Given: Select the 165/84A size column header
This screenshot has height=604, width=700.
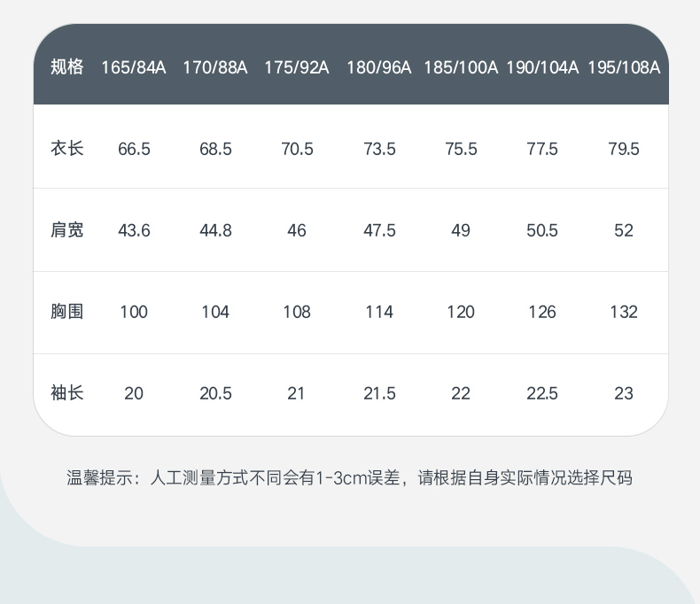Looking at the screenshot, I should tap(134, 67).
